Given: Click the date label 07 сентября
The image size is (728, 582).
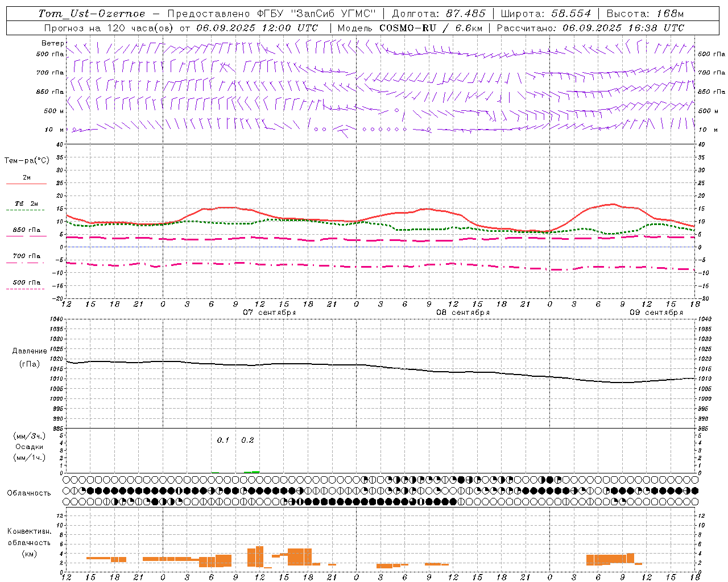Looking at the screenshot, I should 270,313.
